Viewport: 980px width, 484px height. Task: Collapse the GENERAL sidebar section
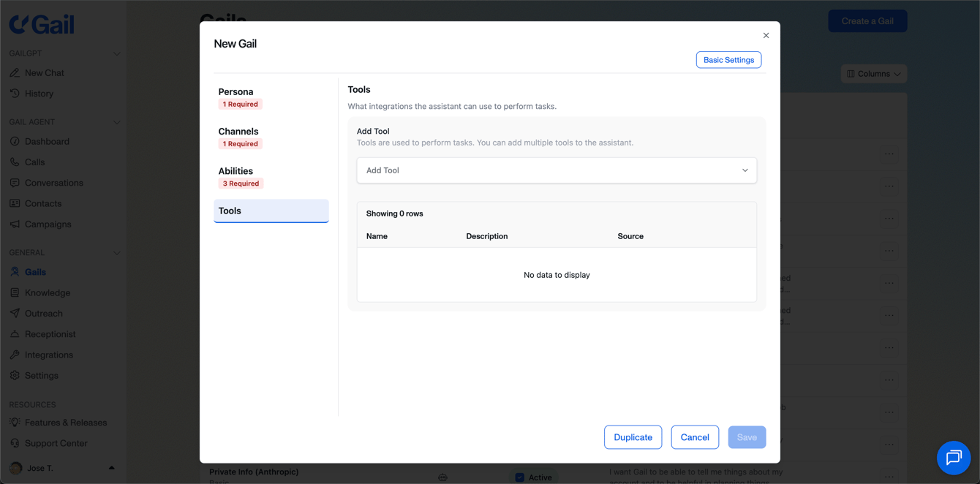point(117,253)
